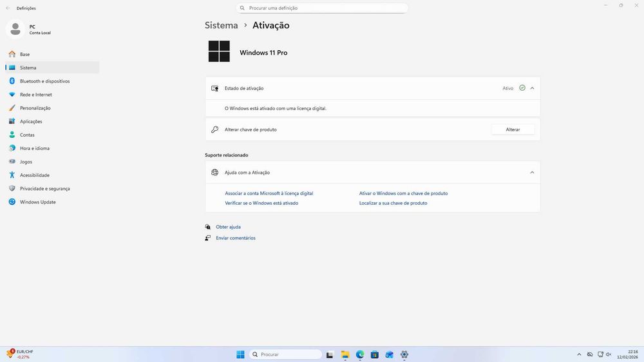Click the activation state certificate icon
This screenshot has width=644, height=362.
215,88
